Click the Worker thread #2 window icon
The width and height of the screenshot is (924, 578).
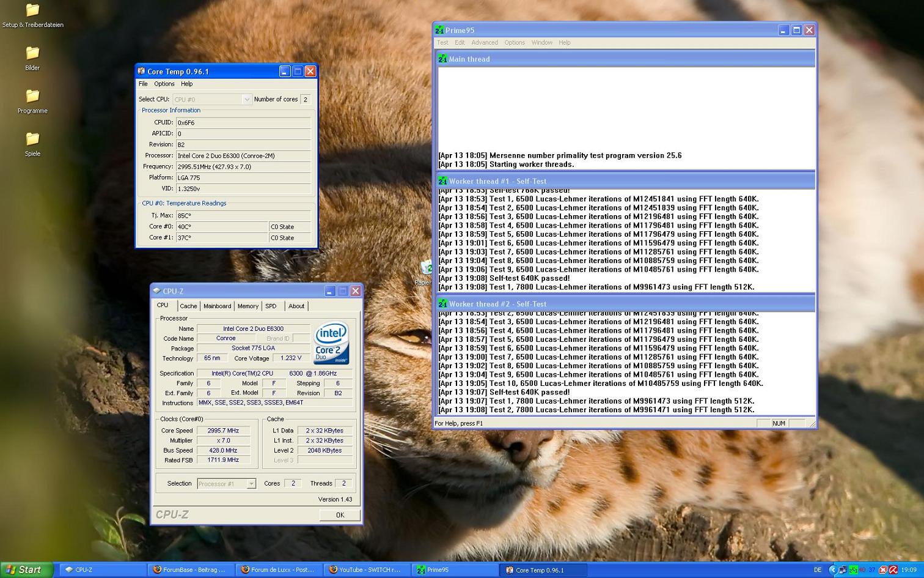click(442, 303)
